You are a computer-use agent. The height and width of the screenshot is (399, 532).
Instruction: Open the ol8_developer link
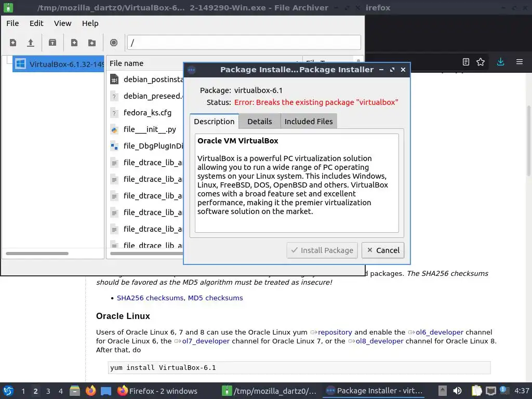(380, 341)
